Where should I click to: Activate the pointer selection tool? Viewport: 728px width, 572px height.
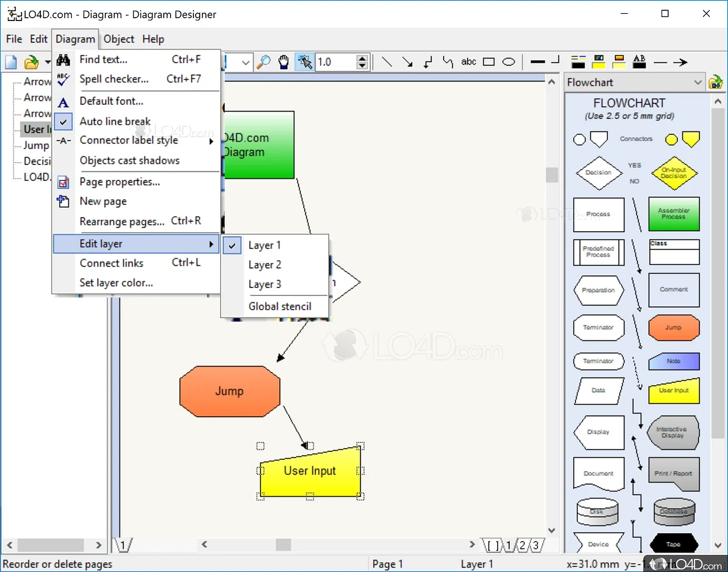305,62
